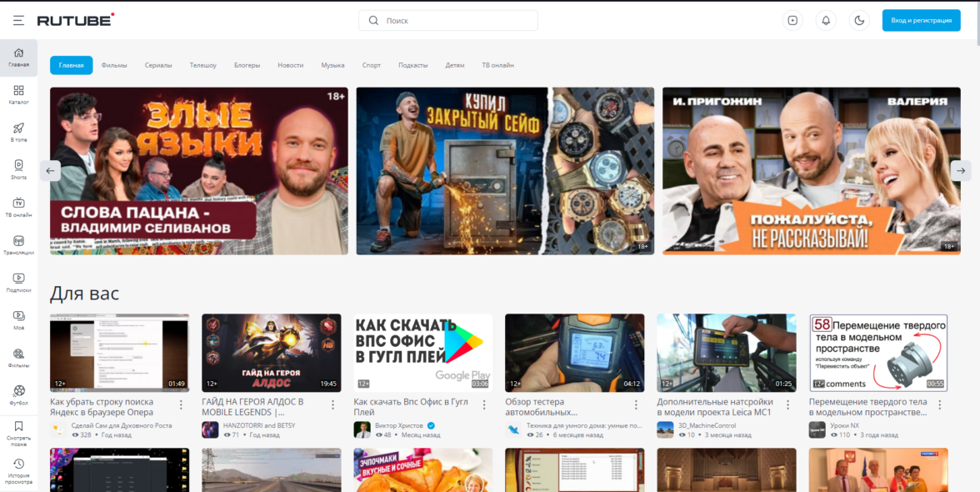The width and height of the screenshot is (980, 492).
Task: Select the Телешоу tab
Action: (x=203, y=65)
